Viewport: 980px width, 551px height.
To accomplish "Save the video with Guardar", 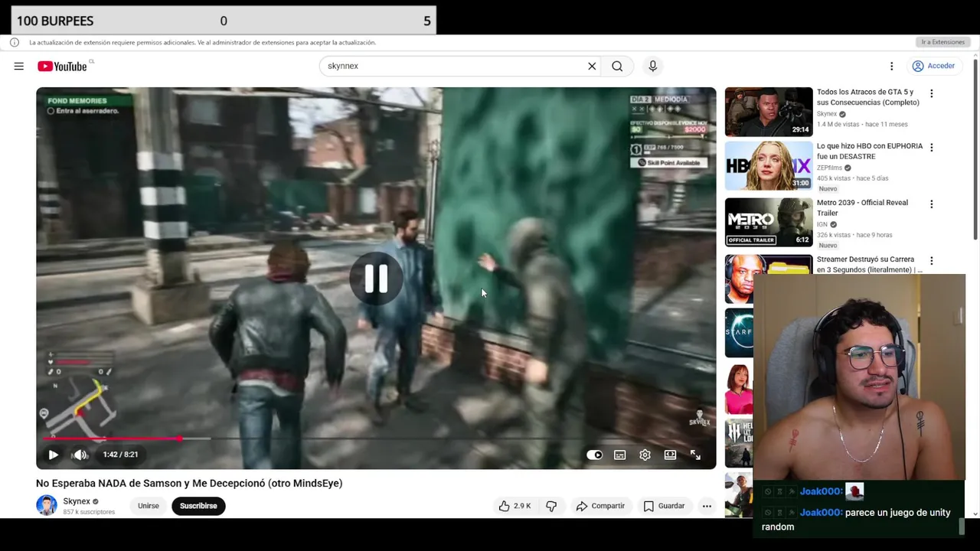I will pos(664,506).
